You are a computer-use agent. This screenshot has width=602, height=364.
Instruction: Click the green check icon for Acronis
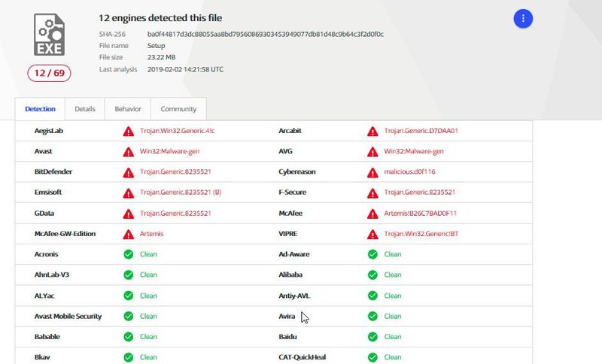[128, 254]
